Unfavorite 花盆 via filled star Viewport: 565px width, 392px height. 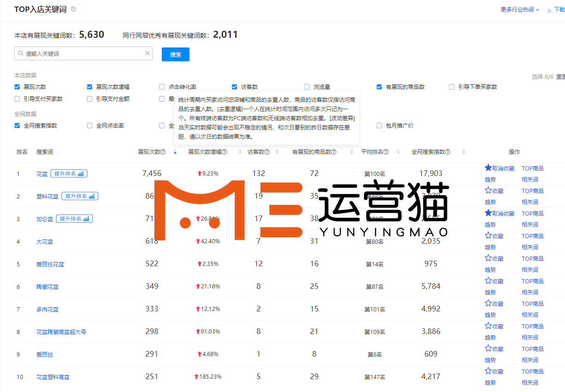click(488, 168)
